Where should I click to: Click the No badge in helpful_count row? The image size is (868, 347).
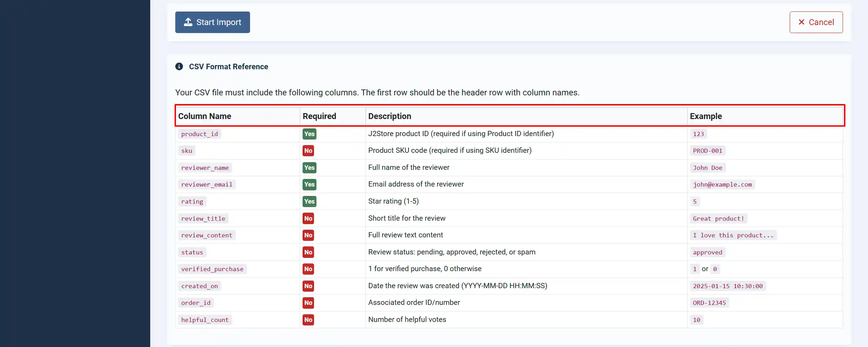tap(308, 320)
